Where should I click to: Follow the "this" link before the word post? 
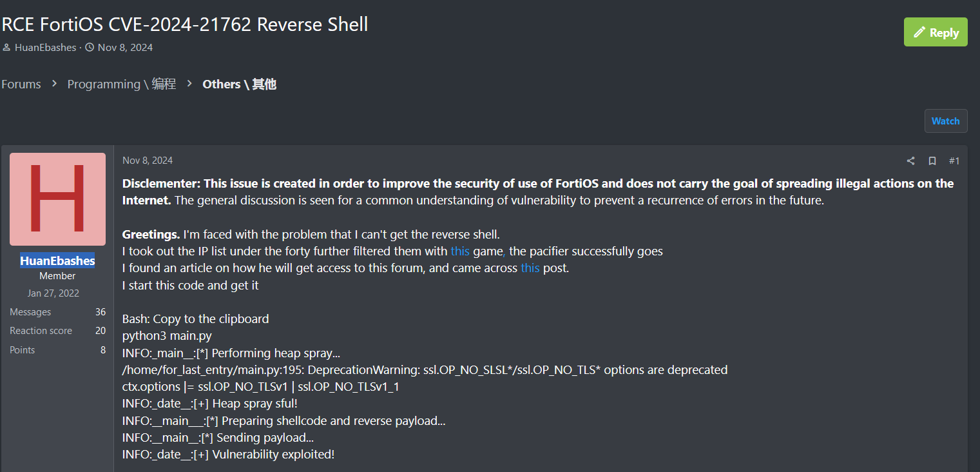530,268
